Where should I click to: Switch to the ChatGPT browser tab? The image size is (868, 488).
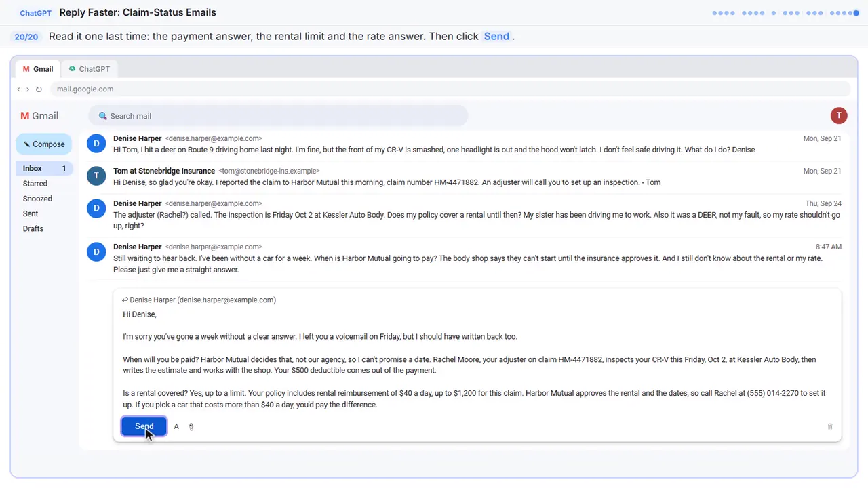pyautogui.click(x=90, y=69)
